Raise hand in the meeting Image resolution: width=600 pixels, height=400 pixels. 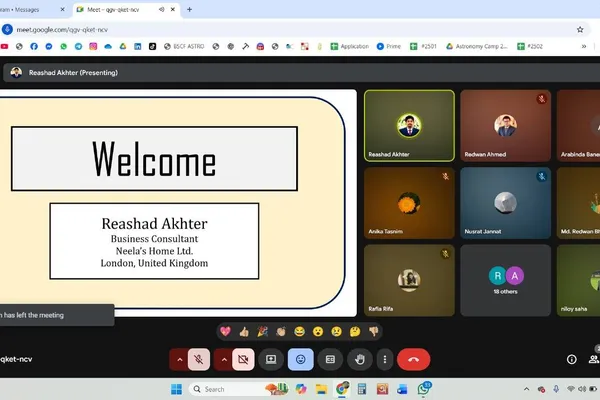coord(359,359)
